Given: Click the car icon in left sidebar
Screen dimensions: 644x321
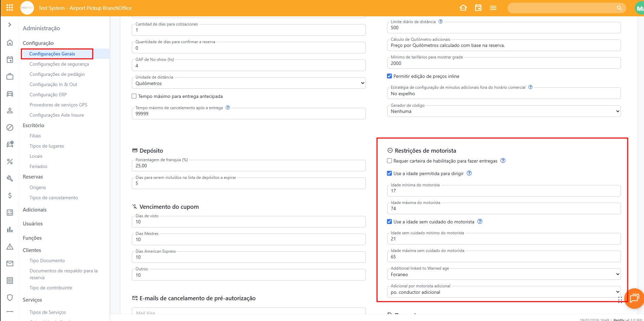Looking at the screenshot, I should (x=10, y=94).
